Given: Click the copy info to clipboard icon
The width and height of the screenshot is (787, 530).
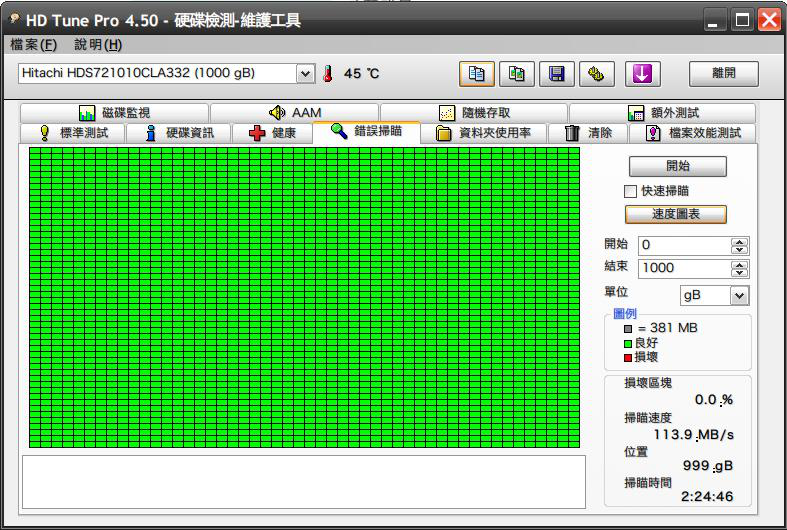Looking at the screenshot, I should click(x=476, y=74).
